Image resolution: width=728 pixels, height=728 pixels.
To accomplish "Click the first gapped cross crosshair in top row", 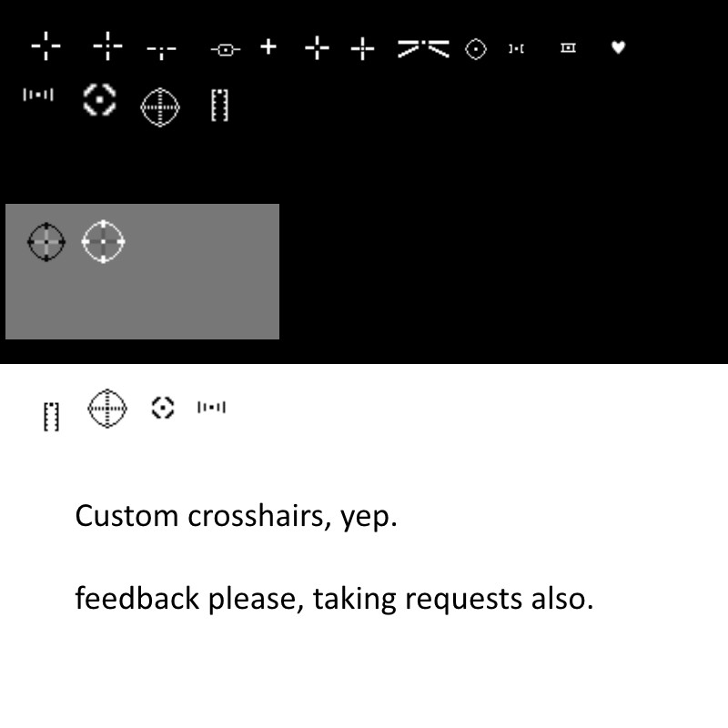I will [x=46, y=46].
